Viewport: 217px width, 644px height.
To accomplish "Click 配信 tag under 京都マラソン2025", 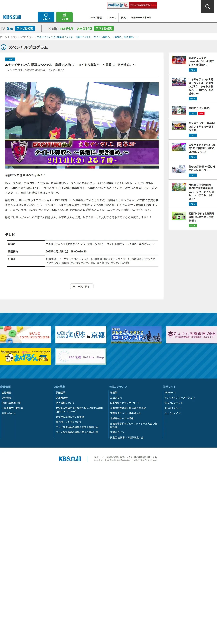I will tap(201, 114).
